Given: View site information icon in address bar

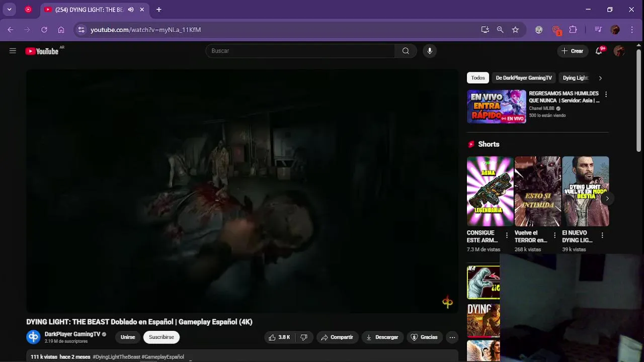Looking at the screenshot, I should click(x=82, y=30).
